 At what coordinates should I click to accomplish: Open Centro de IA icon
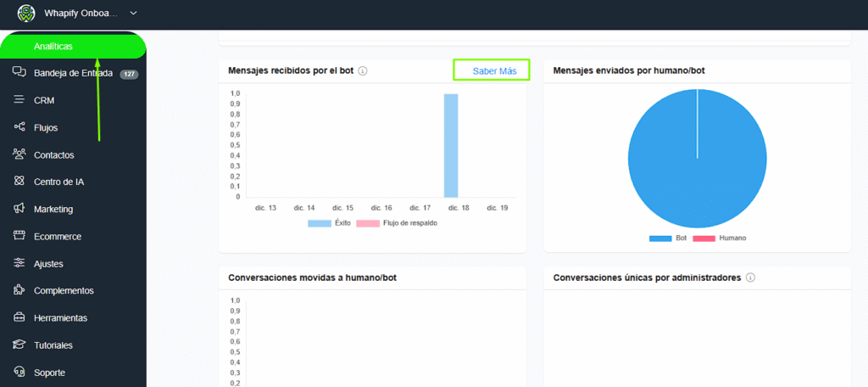click(19, 182)
